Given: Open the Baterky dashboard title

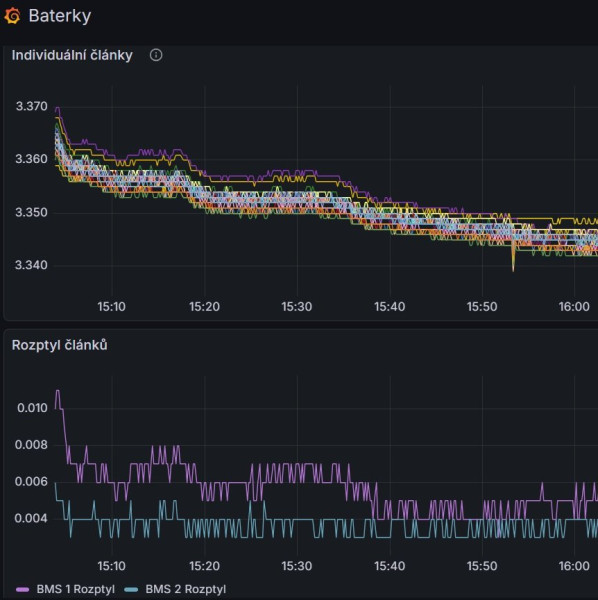Looking at the screenshot, I should [x=60, y=16].
